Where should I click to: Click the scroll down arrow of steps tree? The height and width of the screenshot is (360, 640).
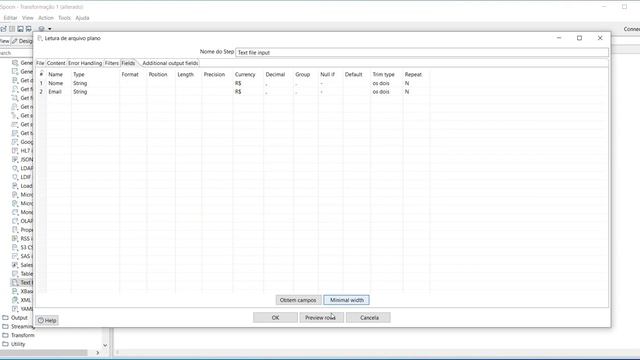pos(105,345)
